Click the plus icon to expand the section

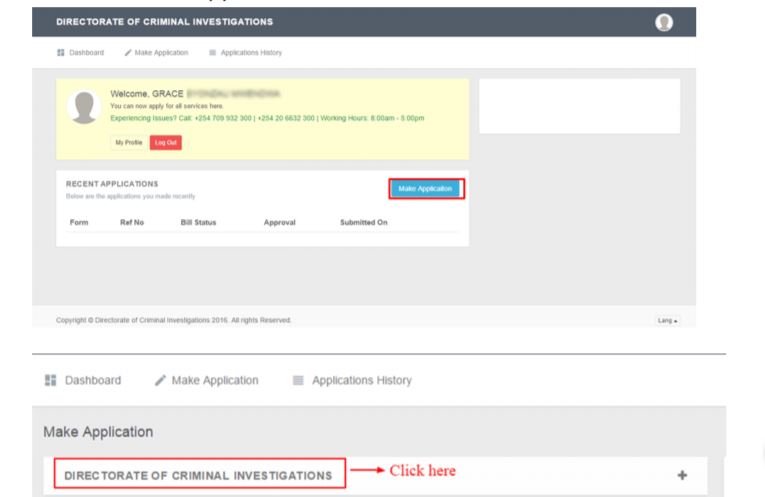(x=682, y=475)
